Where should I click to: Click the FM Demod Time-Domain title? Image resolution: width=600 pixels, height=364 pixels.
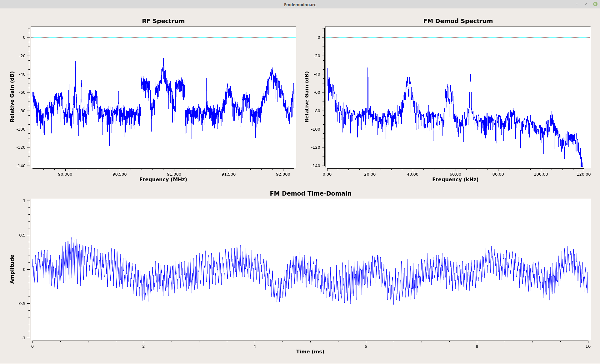[x=310, y=193]
